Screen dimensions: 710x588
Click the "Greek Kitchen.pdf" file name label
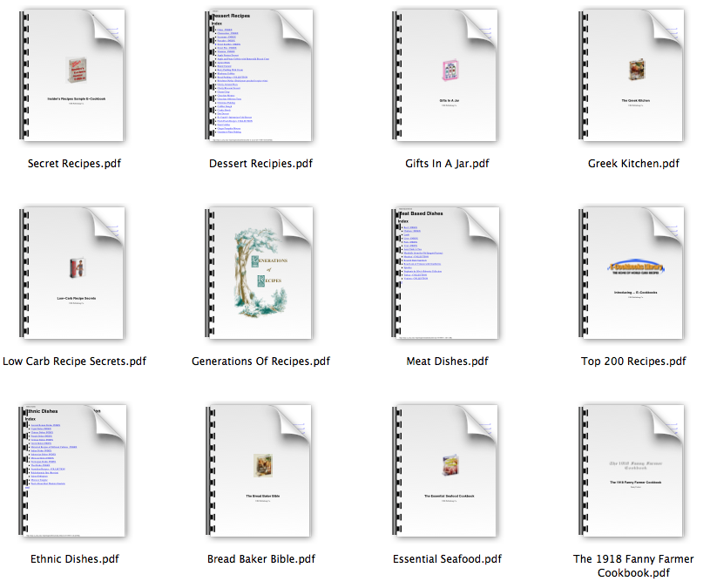pyautogui.click(x=633, y=164)
